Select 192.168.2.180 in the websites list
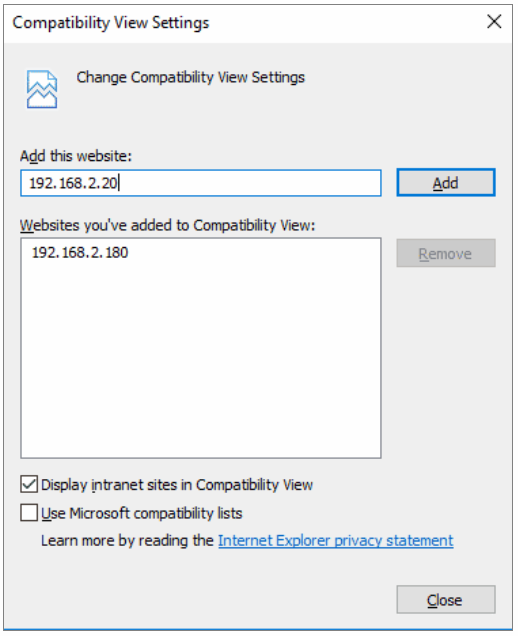Image resolution: width=518 pixels, height=636 pixels. tap(80, 252)
